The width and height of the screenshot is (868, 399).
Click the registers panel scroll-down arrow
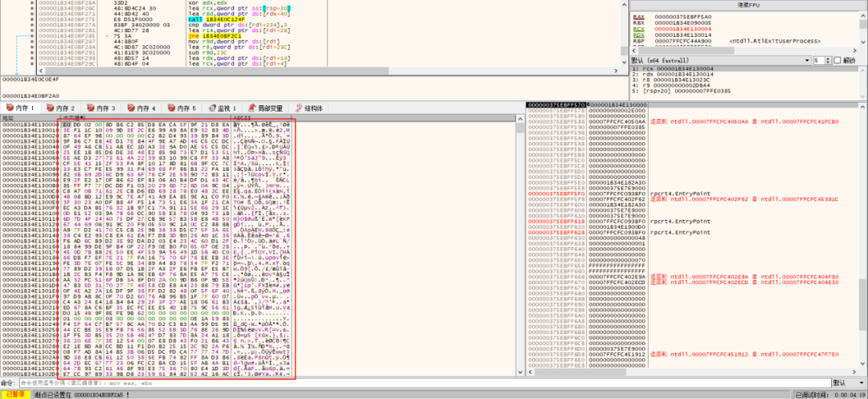pyautogui.click(x=862, y=43)
